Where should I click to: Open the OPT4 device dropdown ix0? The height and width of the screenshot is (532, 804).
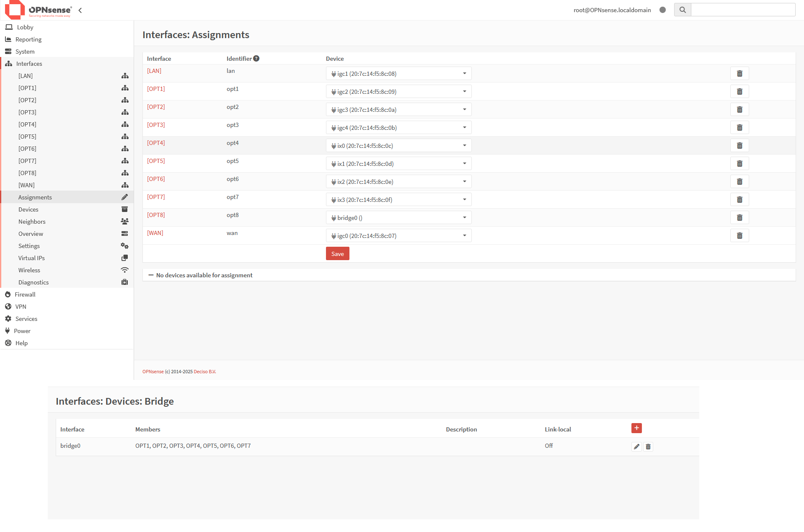(x=398, y=146)
